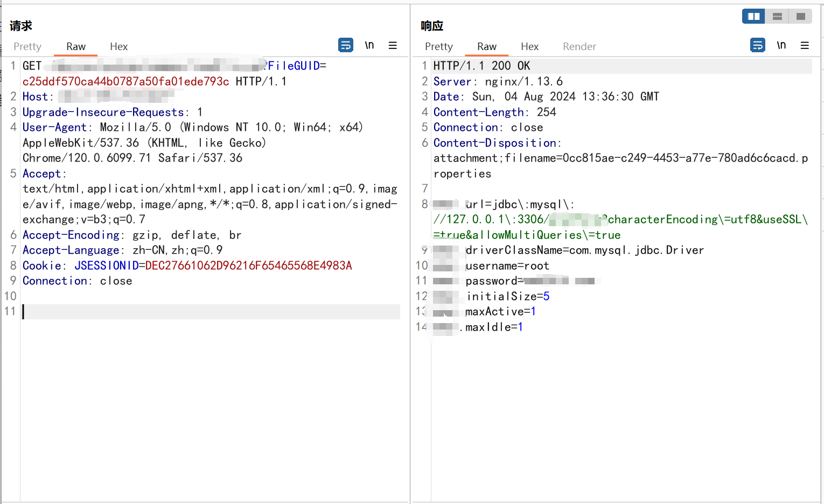
Task: Toggle word wrap in the request panel
Action: 346,45
